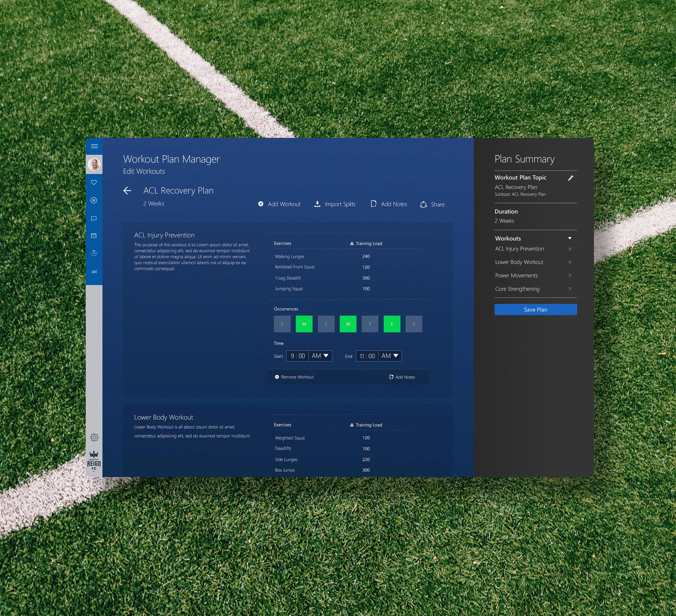
Task: Open the calendar sidebar icon
Action: 94,236
